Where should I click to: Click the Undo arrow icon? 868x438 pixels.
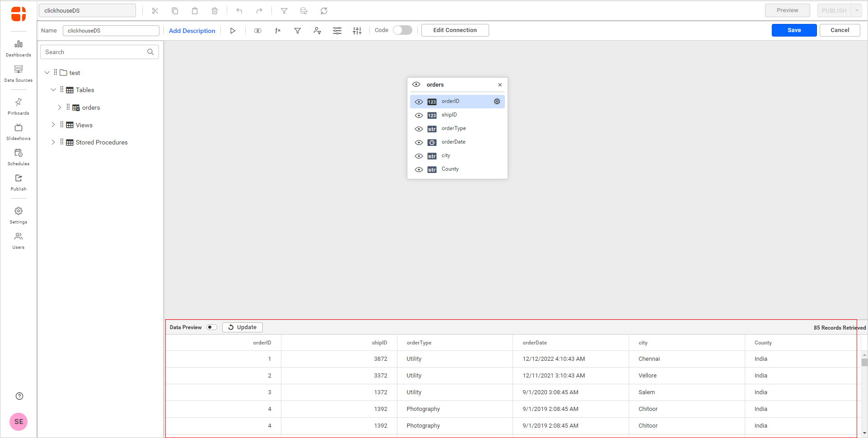point(239,11)
